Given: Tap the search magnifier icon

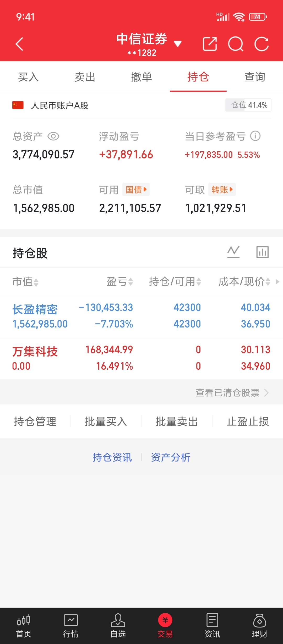Looking at the screenshot, I should tap(236, 44).
